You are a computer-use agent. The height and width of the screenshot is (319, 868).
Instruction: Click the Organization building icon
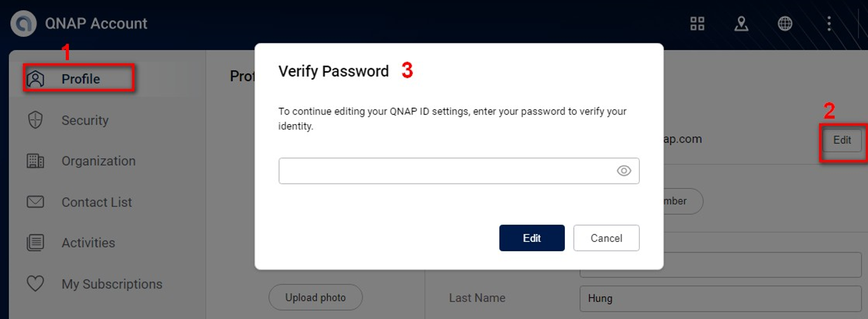point(35,161)
